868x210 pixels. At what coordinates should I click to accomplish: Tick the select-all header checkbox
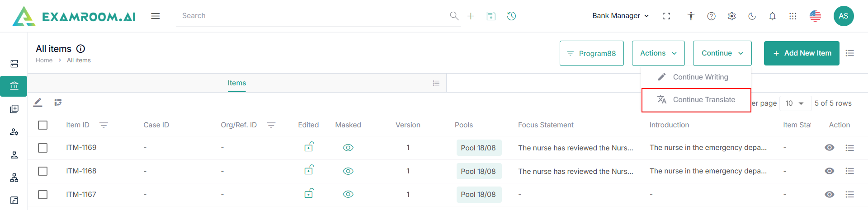43,125
